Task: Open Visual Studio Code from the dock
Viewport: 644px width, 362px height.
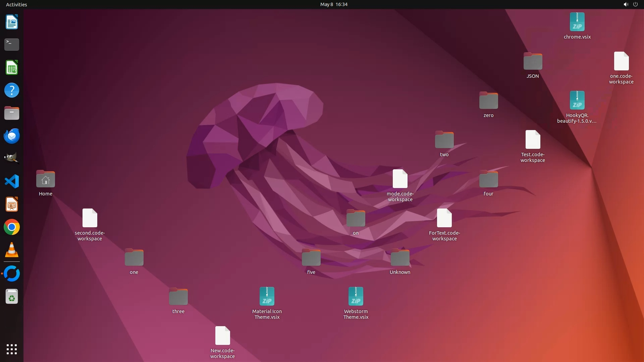Action: coord(12,182)
